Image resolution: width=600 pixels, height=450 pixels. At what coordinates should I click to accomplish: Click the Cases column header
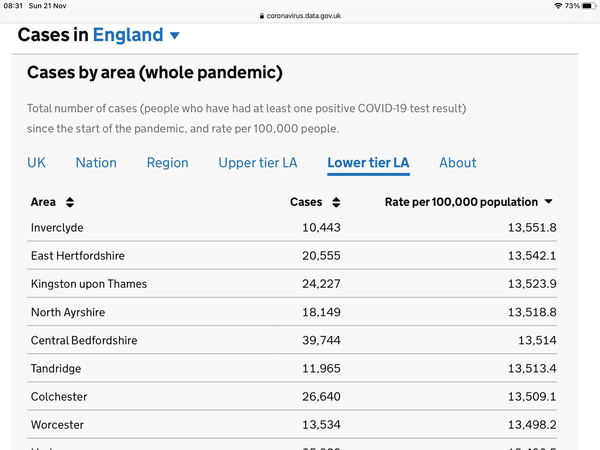pyautogui.click(x=306, y=202)
